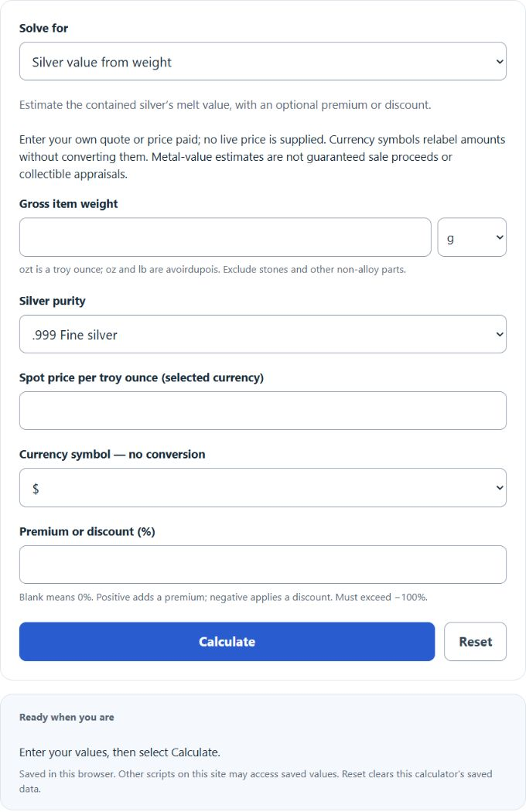
Task: Click the Gross item weight label
Action: (68, 203)
